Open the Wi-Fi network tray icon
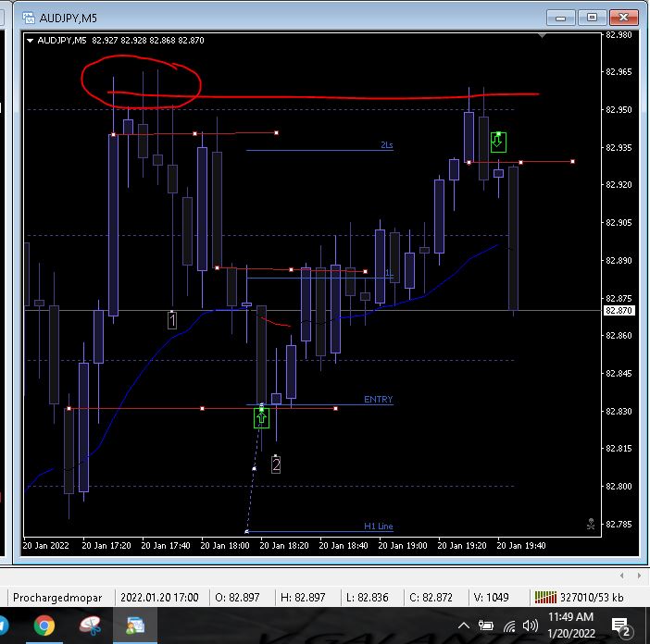650x644 pixels. pos(509,625)
